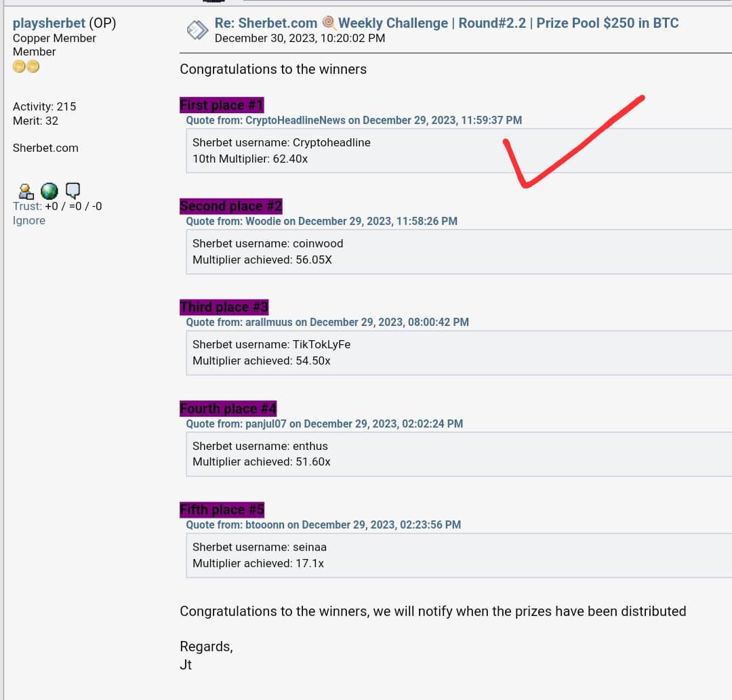Viewport: 732px width, 700px height.
Task: Open the website globe icon
Action: [49, 191]
